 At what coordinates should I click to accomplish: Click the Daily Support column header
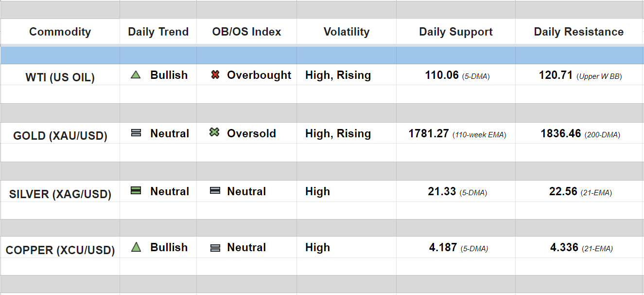click(456, 32)
